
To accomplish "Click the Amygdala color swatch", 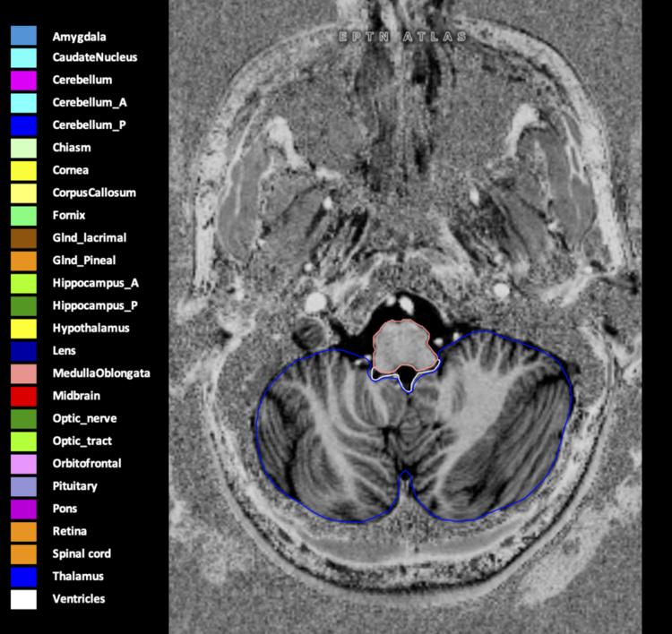I will pyautogui.click(x=23, y=36).
